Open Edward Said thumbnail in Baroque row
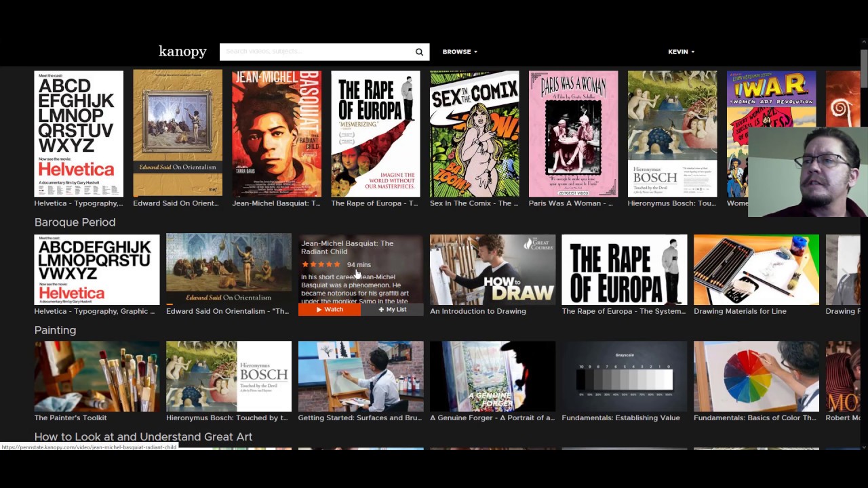 point(229,270)
